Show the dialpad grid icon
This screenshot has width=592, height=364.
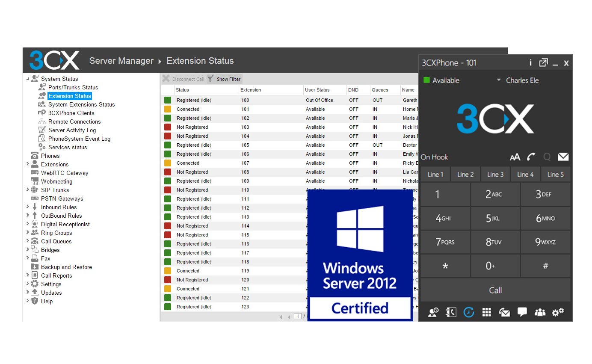pyautogui.click(x=486, y=312)
